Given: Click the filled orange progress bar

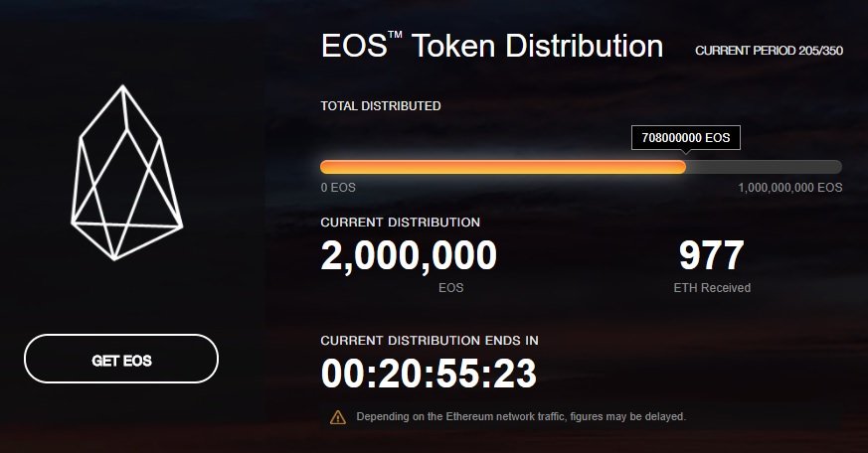Looking at the screenshot, I should (502, 167).
